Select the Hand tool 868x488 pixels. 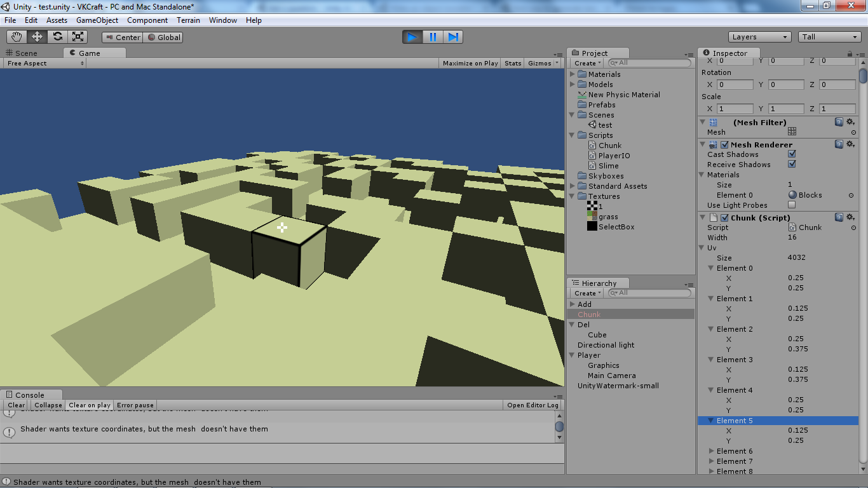17,37
